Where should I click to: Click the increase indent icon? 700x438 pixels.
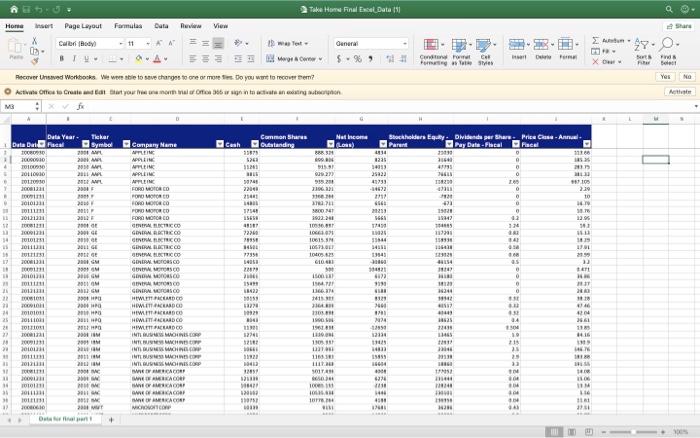coord(251,58)
